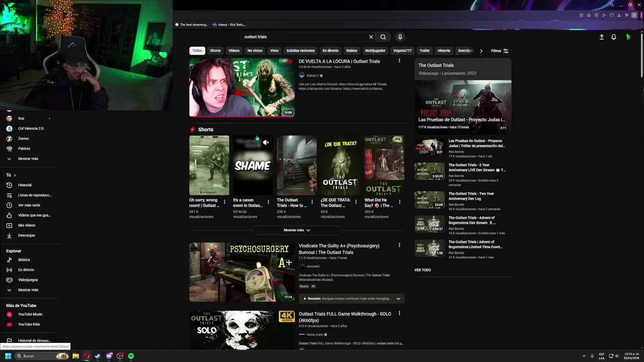Click the magnifier search button
This screenshot has width=644, height=362.
pos(383,37)
